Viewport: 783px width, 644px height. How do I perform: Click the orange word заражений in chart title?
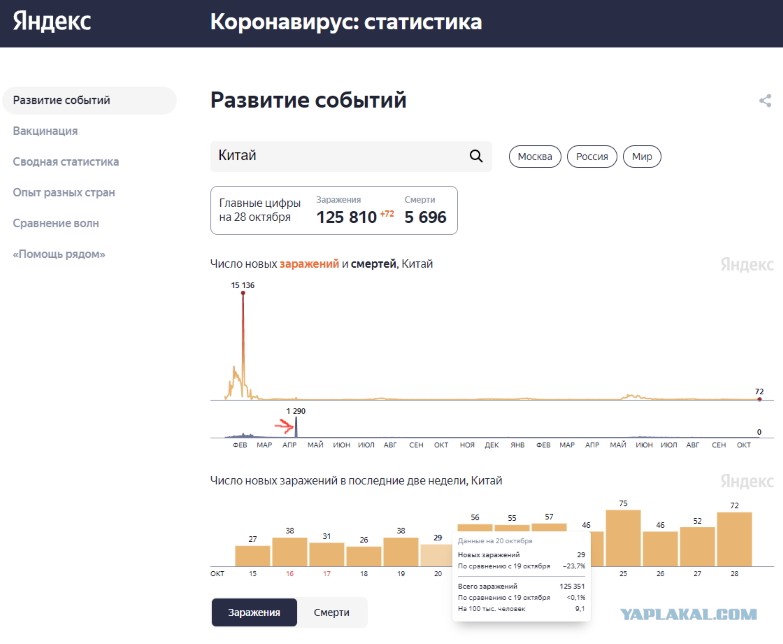pos(309,264)
